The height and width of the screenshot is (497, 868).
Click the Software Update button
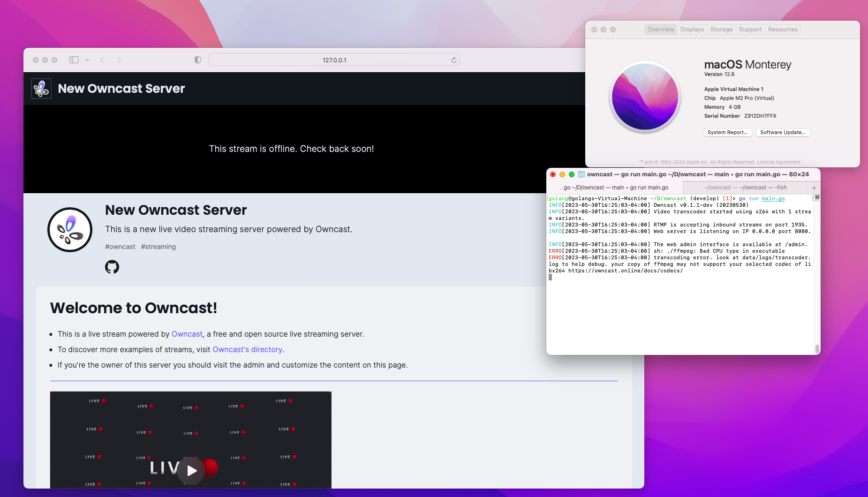click(x=782, y=132)
